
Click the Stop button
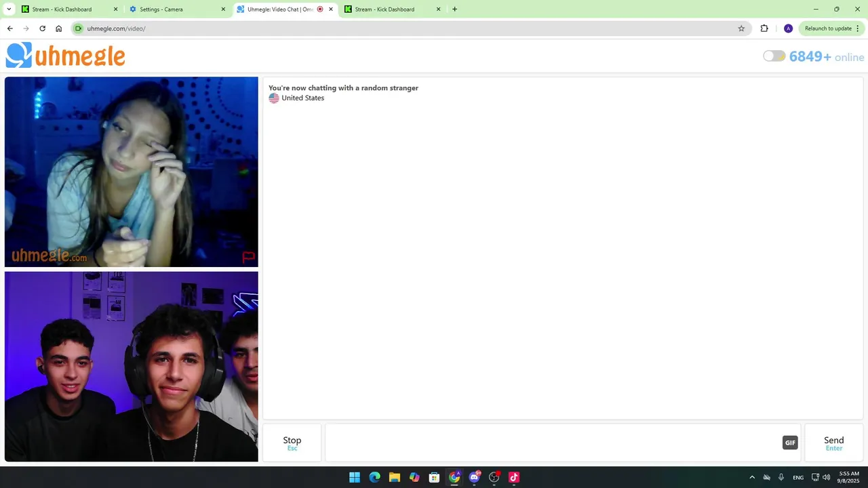pyautogui.click(x=292, y=443)
